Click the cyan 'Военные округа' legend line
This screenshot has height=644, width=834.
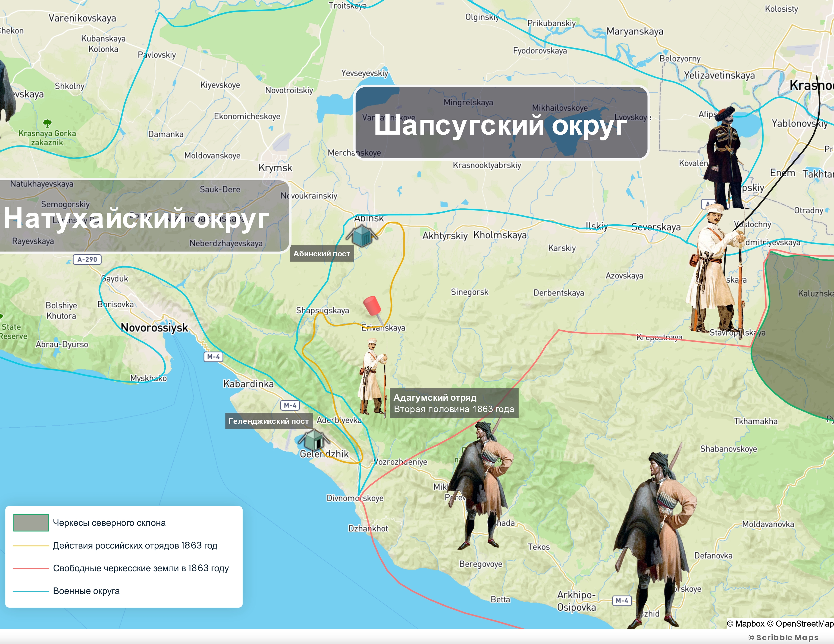point(31,591)
